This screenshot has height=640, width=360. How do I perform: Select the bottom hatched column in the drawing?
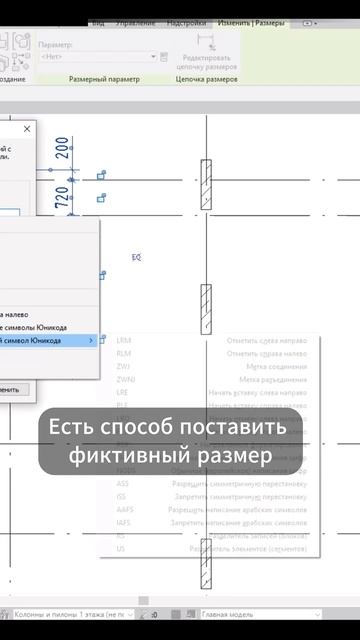(x=206, y=564)
